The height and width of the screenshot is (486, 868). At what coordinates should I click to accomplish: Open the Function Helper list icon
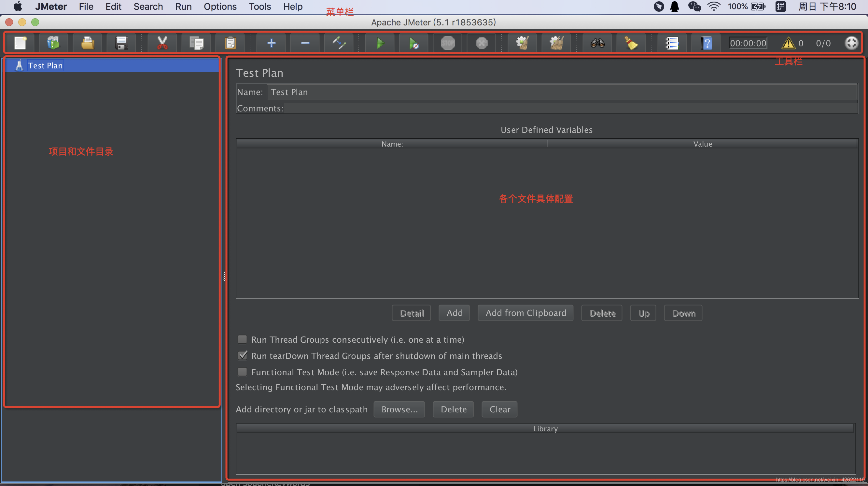click(672, 43)
